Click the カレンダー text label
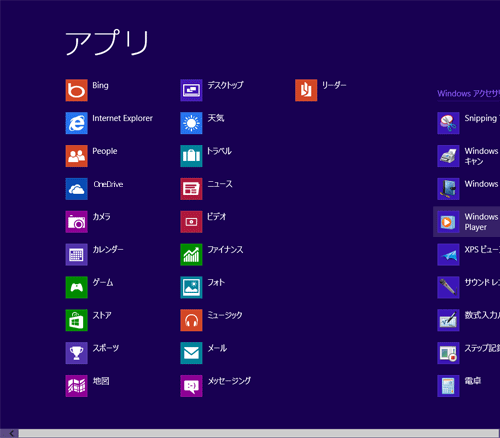 [108, 250]
